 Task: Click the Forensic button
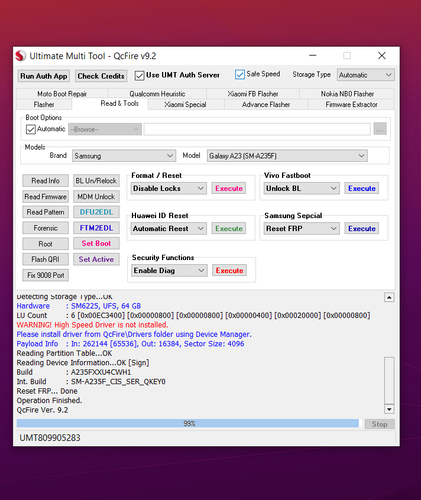click(x=46, y=228)
